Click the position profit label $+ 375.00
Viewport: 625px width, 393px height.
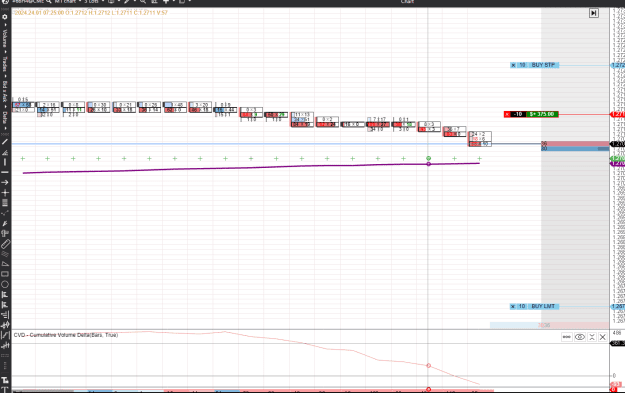[x=542, y=114]
